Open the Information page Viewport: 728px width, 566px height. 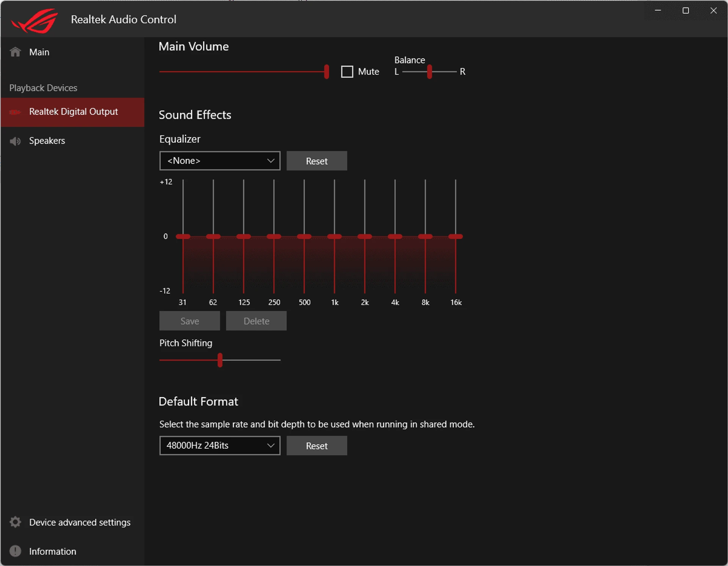tap(72, 551)
